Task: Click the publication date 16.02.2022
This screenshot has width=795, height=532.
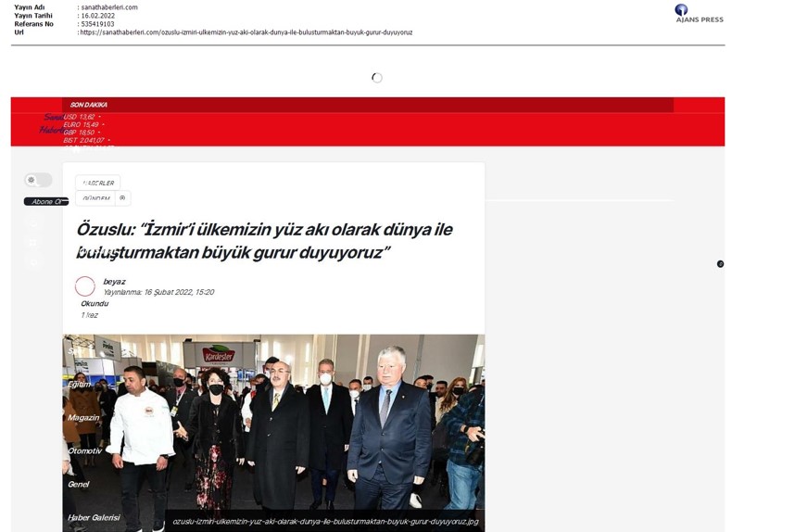Action: coord(98,16)
